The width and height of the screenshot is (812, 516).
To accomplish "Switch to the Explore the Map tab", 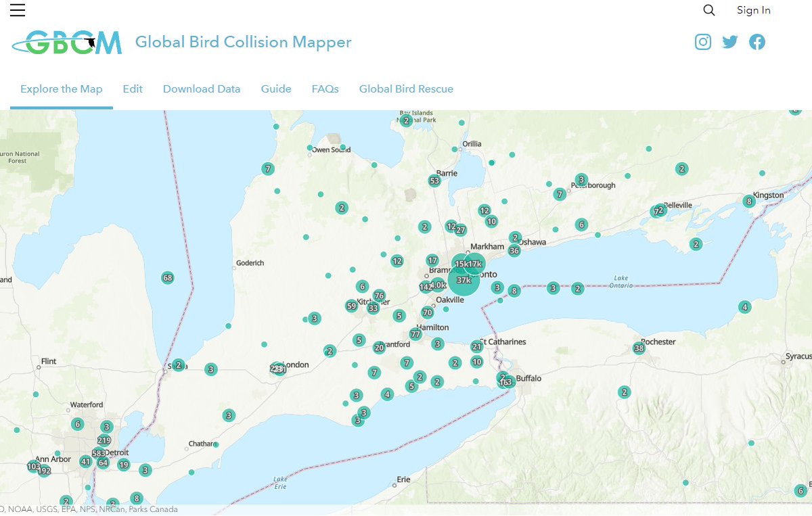I will tap(61, 89).
